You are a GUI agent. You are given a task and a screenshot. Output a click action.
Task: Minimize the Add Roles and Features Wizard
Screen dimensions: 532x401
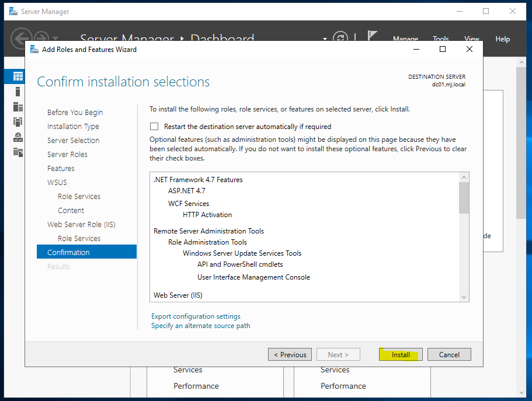click(x=416, y=50)
